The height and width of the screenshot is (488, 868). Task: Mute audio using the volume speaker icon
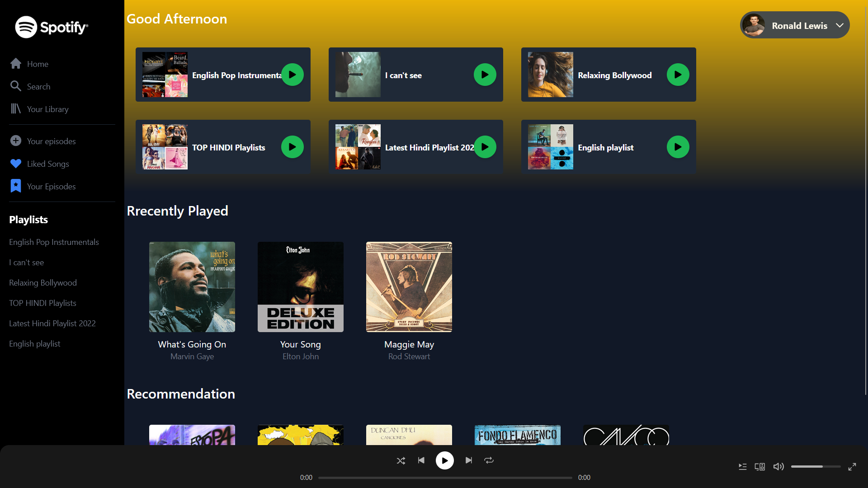tap(778, 467)
